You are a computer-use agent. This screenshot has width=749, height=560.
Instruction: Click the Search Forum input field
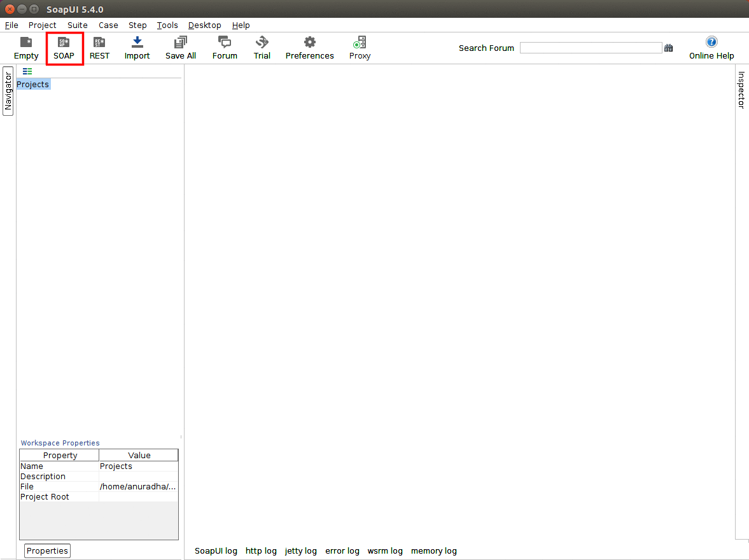pos(591,48)
